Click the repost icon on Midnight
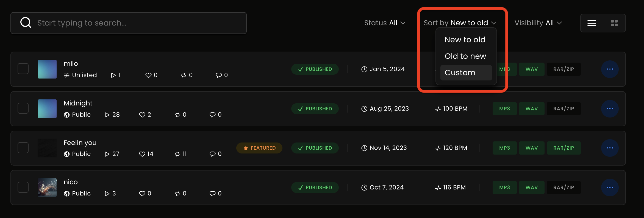This screenshot has height=218, width=644. pos(177,115)
